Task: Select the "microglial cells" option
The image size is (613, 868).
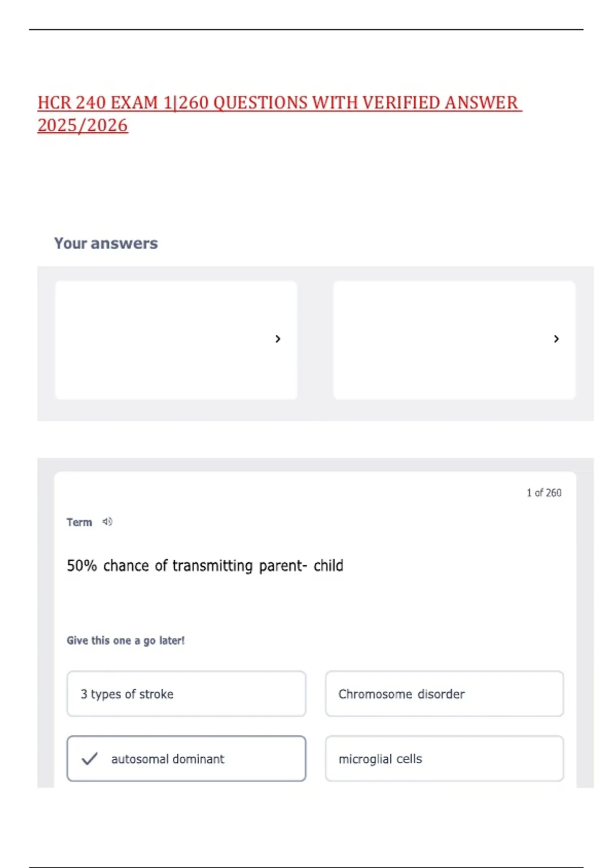Action: point(444,759)
